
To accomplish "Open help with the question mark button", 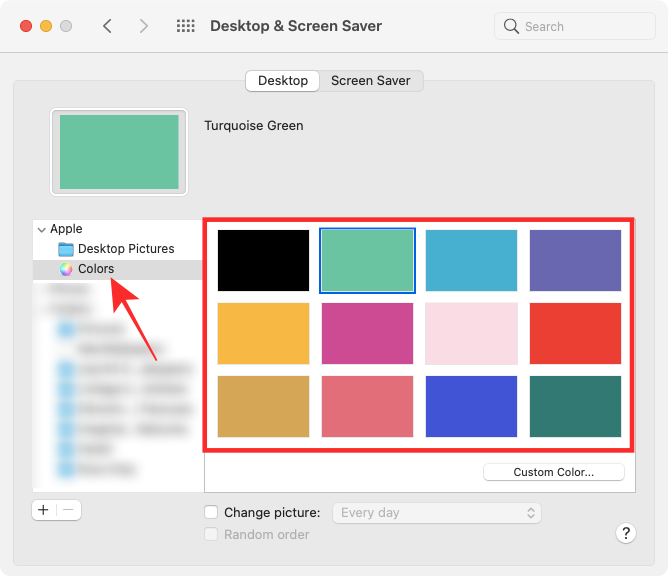I will [x=626, y=533].
